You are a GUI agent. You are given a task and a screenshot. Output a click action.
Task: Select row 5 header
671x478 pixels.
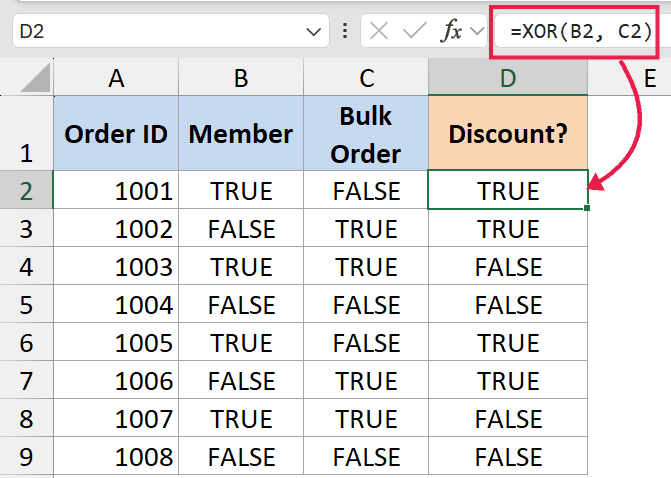pyautogui.click(x=27, y=304)
